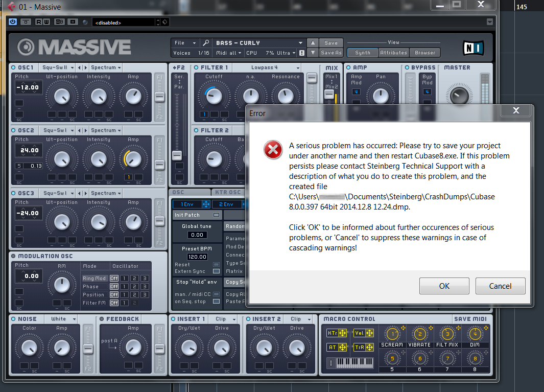The width and height of the screenshot is (544, 392).
Task: Open the Insert 1 Clip type dropdown
Action: [x=225, y=319]
